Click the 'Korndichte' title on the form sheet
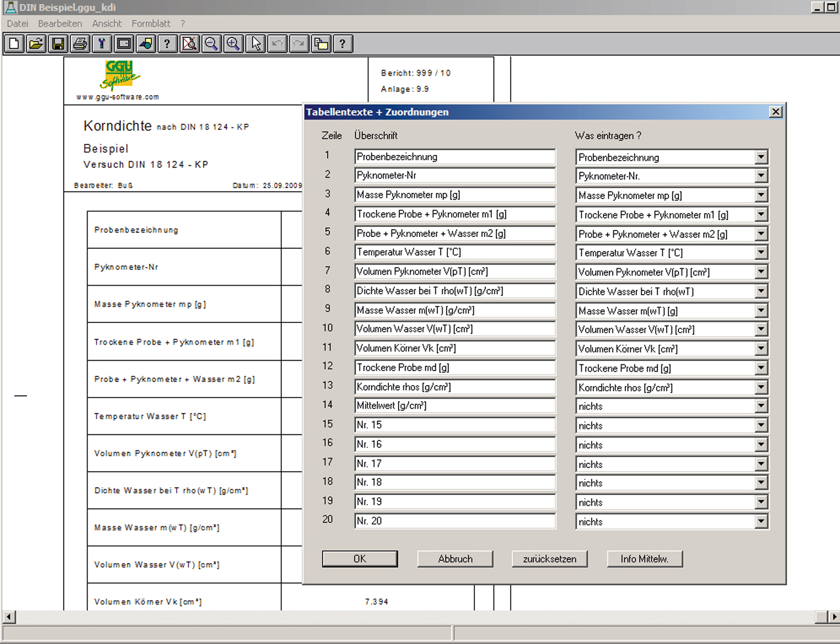Image resolution: width=840 pixels, height=644 pixels. click(x=118, y=126)
